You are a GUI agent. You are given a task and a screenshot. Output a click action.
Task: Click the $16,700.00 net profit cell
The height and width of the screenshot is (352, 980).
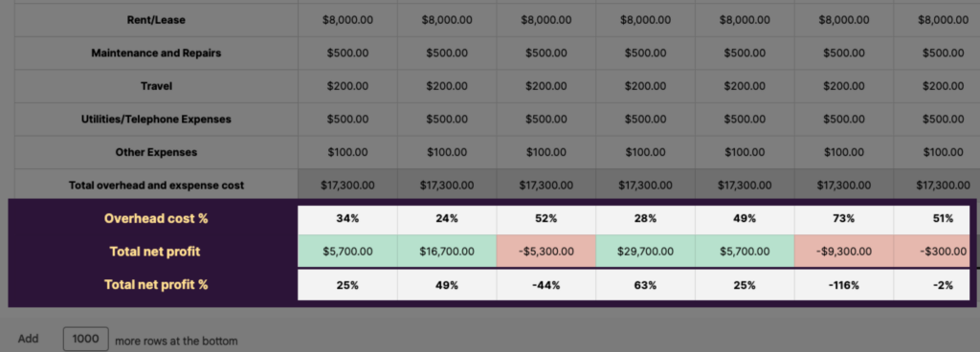tap(447, 252)
